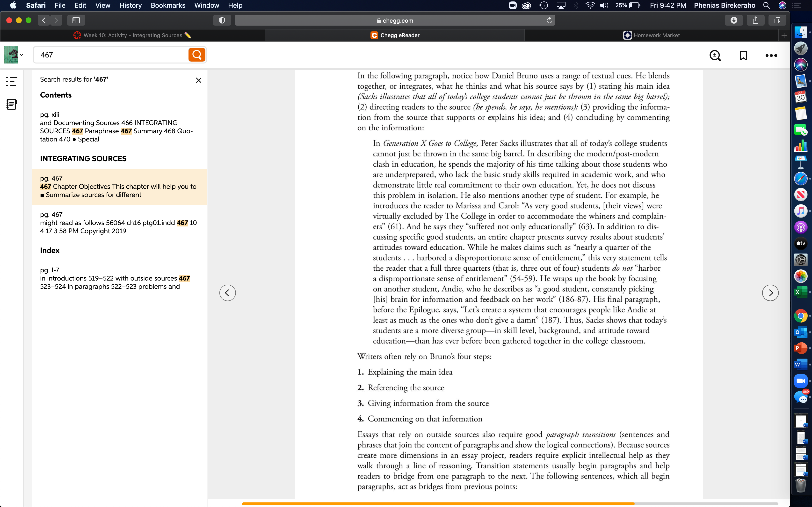Screen dimensions: 812x507
Task: Go to the next page arrow
Action: click(x=770, y=293)
